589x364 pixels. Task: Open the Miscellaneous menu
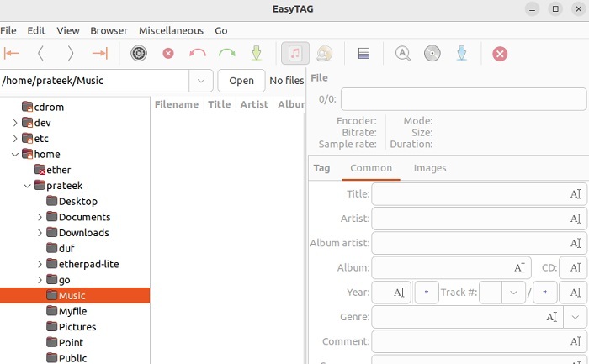coord(172,31)
